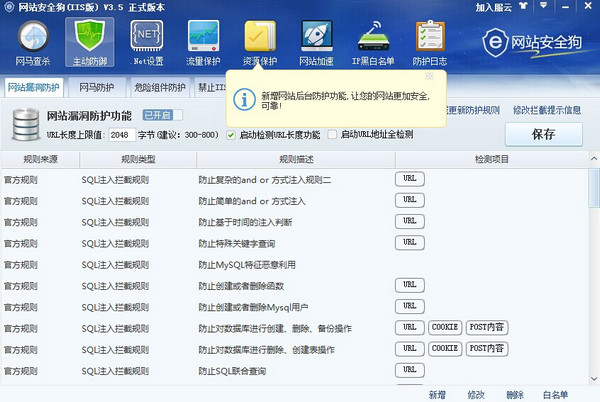Click 白名单 at the bottom
The width and height of the screenshot is (600, 402).
click(x=556, y=395)
